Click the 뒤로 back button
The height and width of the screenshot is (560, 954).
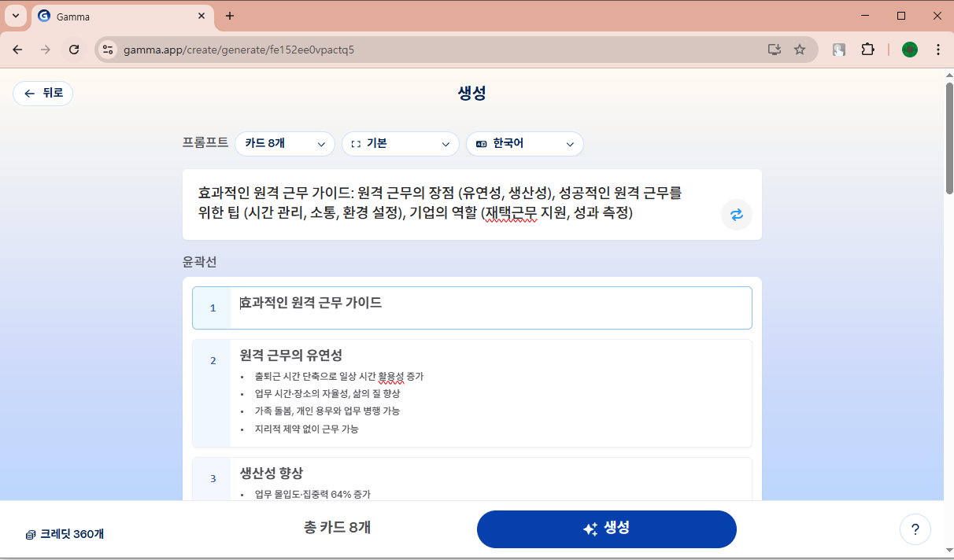tap(43, 94)
